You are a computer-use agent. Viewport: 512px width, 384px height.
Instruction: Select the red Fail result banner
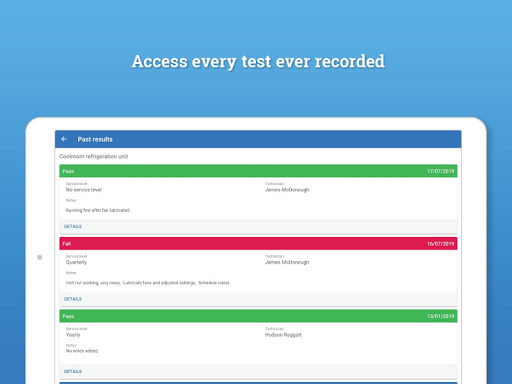tap(258, 244)
